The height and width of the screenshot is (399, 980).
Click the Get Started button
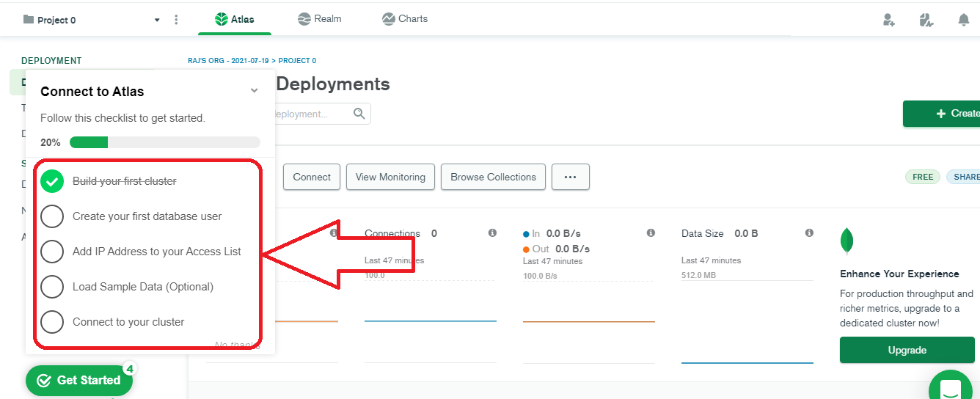(x=79, y=380)
